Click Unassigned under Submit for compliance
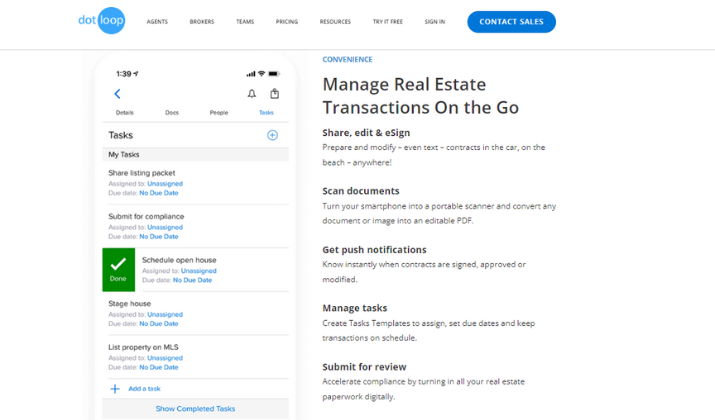The height and width of the screenshot is (420, 715). tap(165, 227)
